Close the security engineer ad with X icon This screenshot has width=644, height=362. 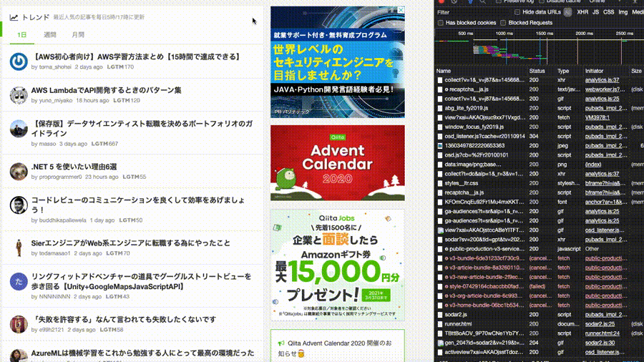coord(401,10)
